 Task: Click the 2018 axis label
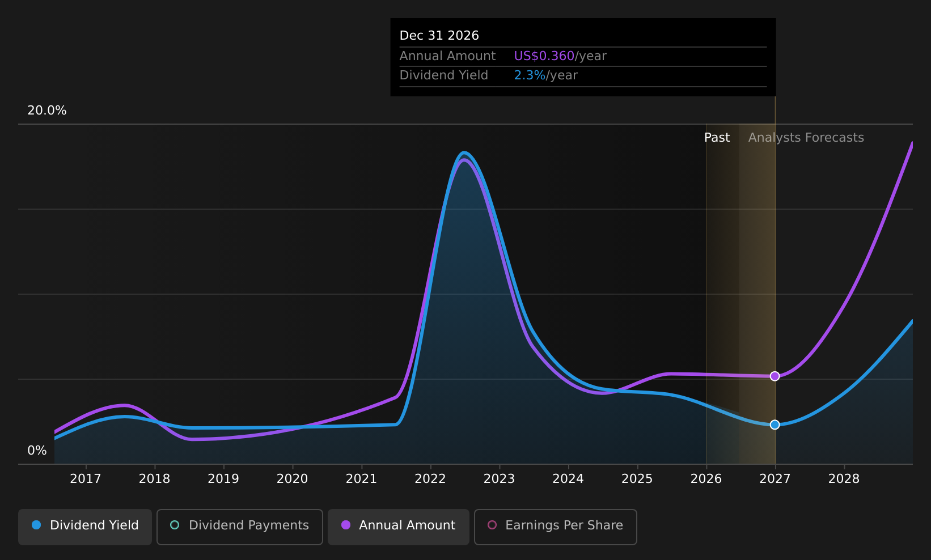click(154, 479)
